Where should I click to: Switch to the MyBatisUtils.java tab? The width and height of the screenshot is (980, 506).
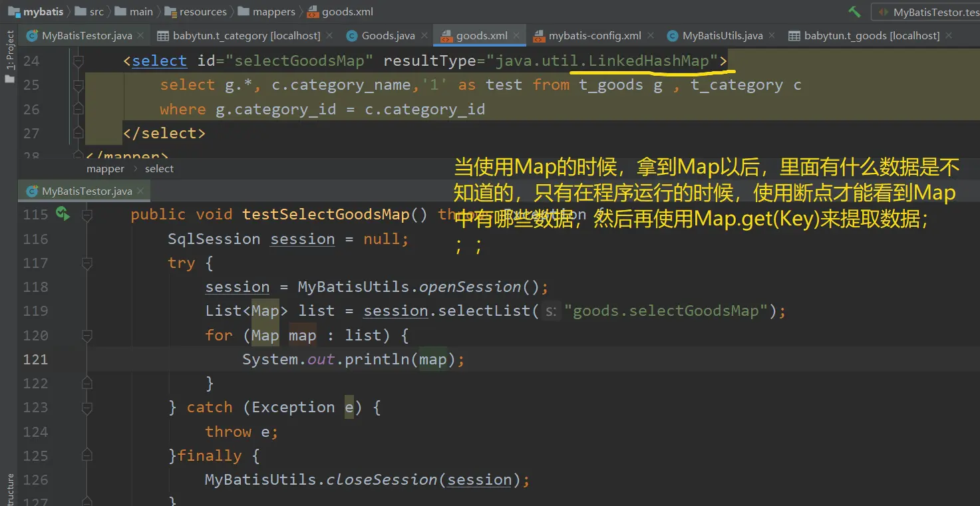[723, 35]
